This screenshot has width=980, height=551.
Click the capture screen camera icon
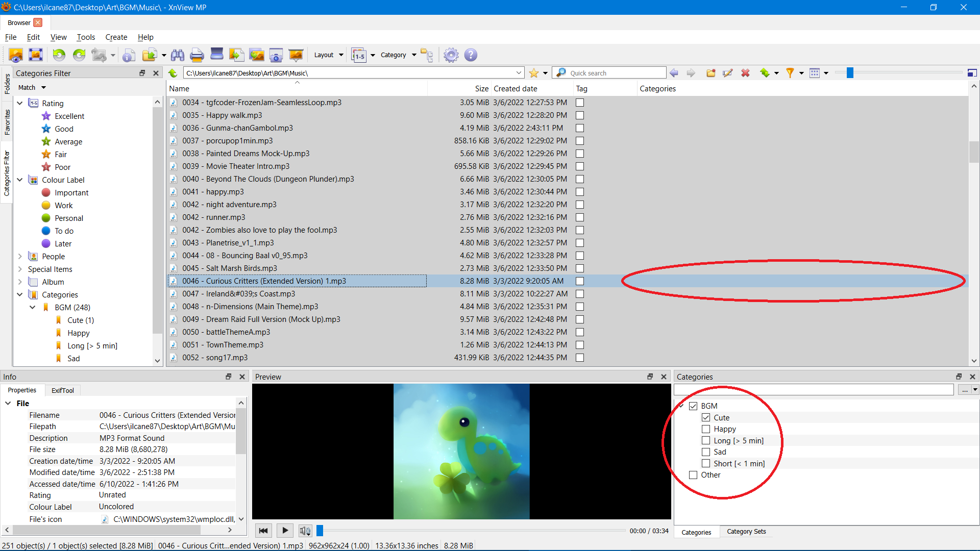click(276, 55)
